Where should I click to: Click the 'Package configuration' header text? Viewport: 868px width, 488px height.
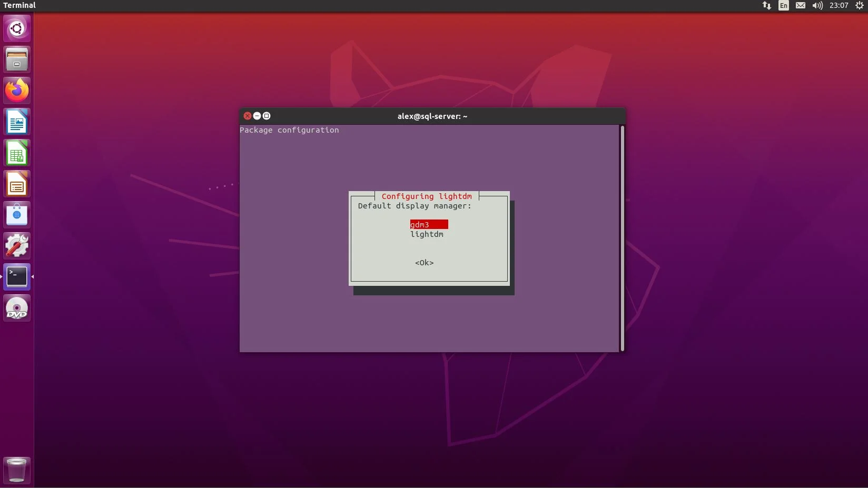point(289,130)
